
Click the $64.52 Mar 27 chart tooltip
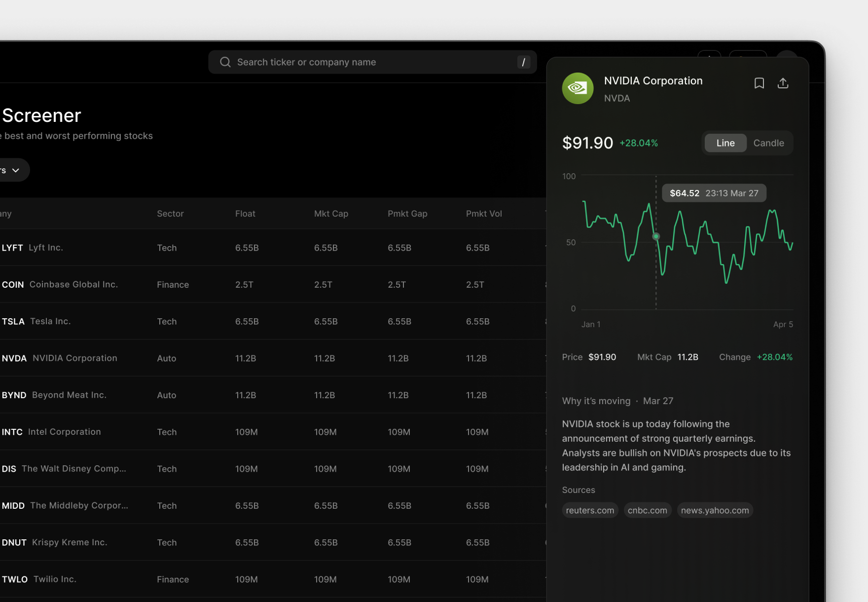[714, 193]
